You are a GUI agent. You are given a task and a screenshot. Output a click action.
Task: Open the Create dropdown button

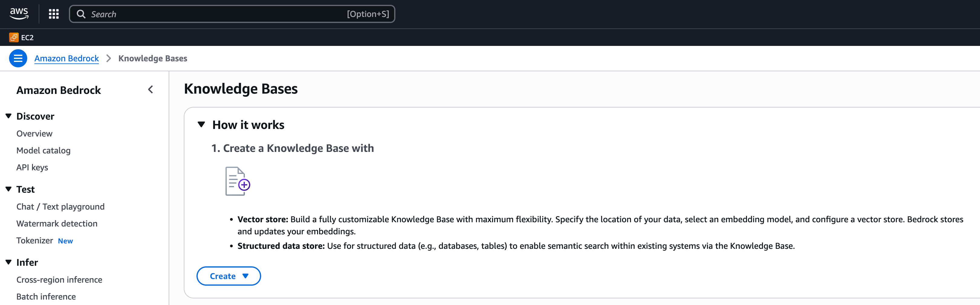(x=229, y=276)
